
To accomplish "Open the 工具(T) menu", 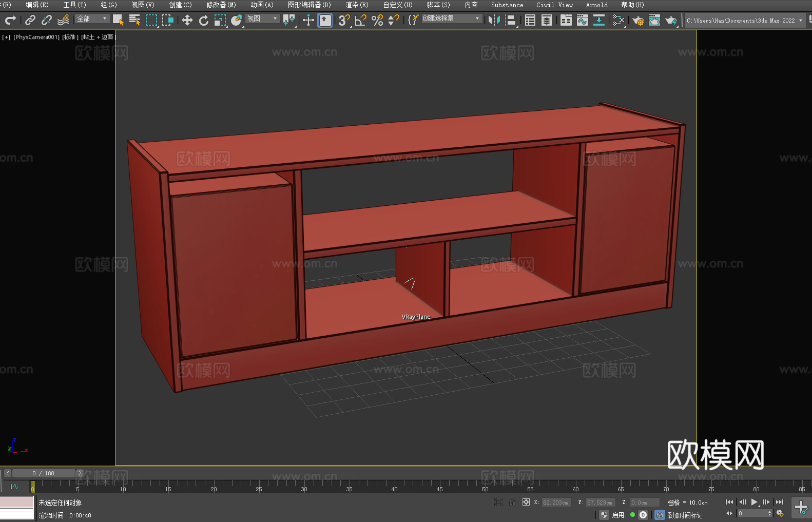I will (x=75, y=5).
